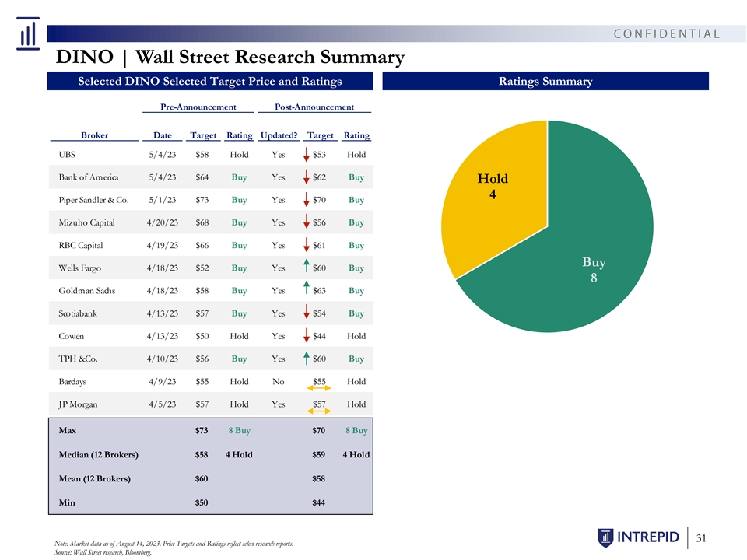Click the 'Source: Wall Street research, Bloomberg' footnote
Image resolution: width=747 pixels, height=560 pixels.
coord(103,552)
